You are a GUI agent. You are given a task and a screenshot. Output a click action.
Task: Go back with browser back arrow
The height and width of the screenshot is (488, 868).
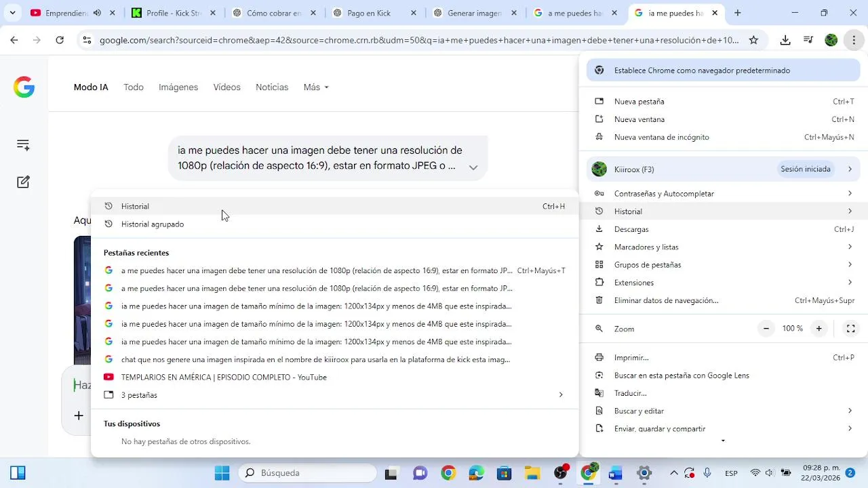coord(14,40)
